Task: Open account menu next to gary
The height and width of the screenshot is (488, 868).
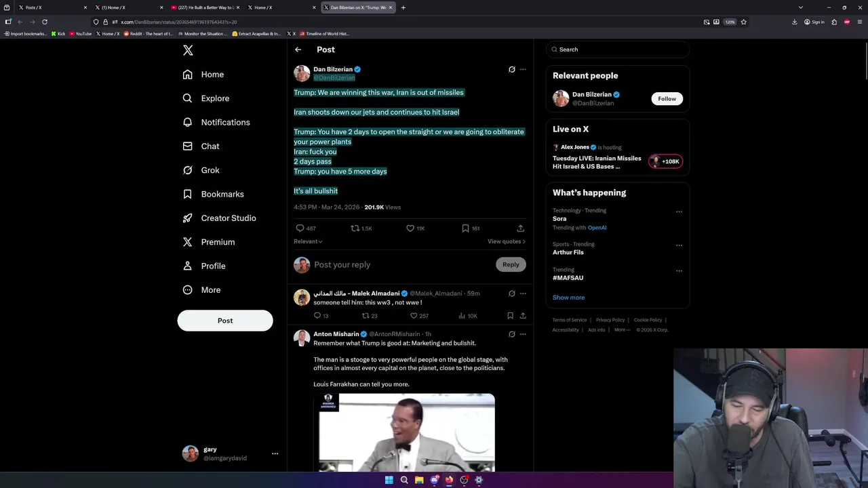Action: click(x=275, y=453)
